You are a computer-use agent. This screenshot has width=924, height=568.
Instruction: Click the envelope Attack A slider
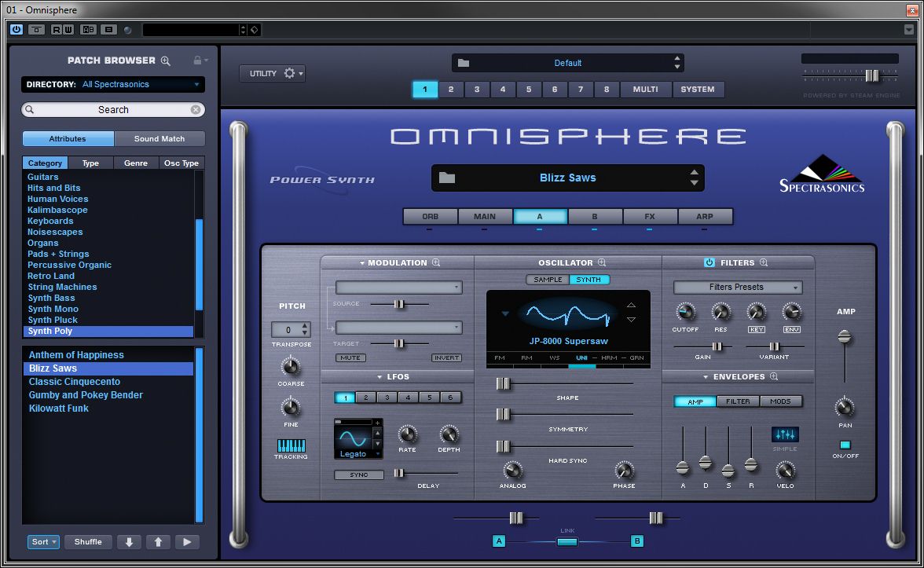coord(682,451)
